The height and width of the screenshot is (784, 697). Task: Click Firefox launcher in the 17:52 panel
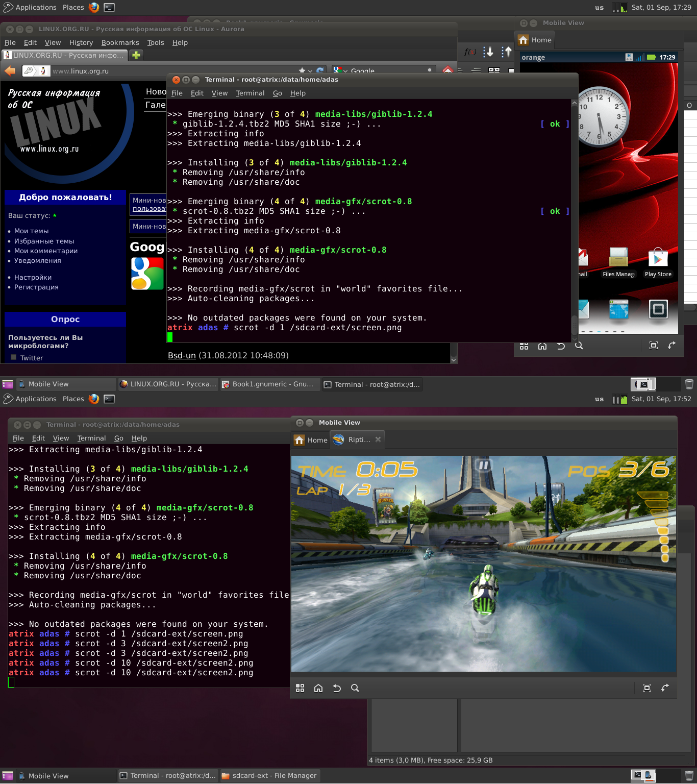pyautogui.click(x=94, y=399)
